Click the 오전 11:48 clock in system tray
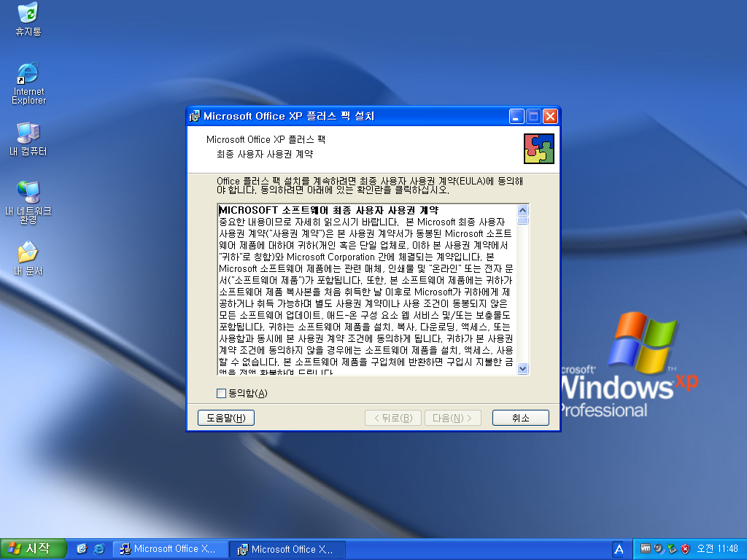The height and width of the screenshot is (560, 747). pos(717,548)
